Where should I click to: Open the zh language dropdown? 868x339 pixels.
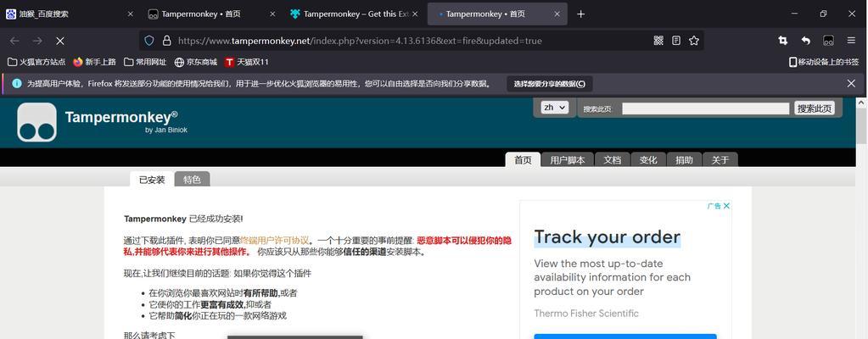[555, 108]
